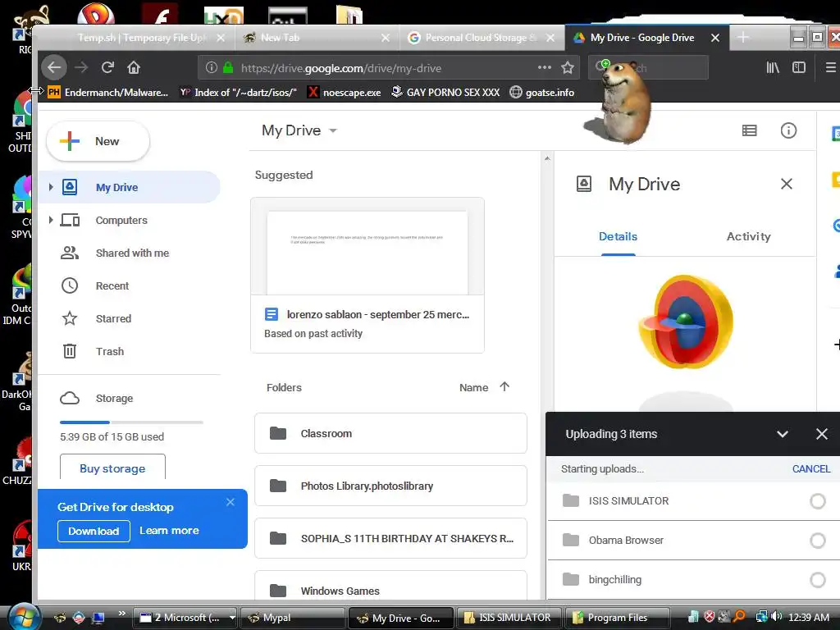Open the browser library icon
The image size is (840, 630).
(x=773, y=67)
